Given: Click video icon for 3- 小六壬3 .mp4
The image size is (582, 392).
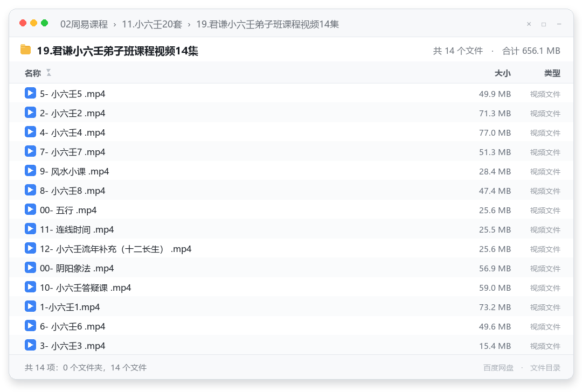Looking at the screenshot, I should (30, 345).
